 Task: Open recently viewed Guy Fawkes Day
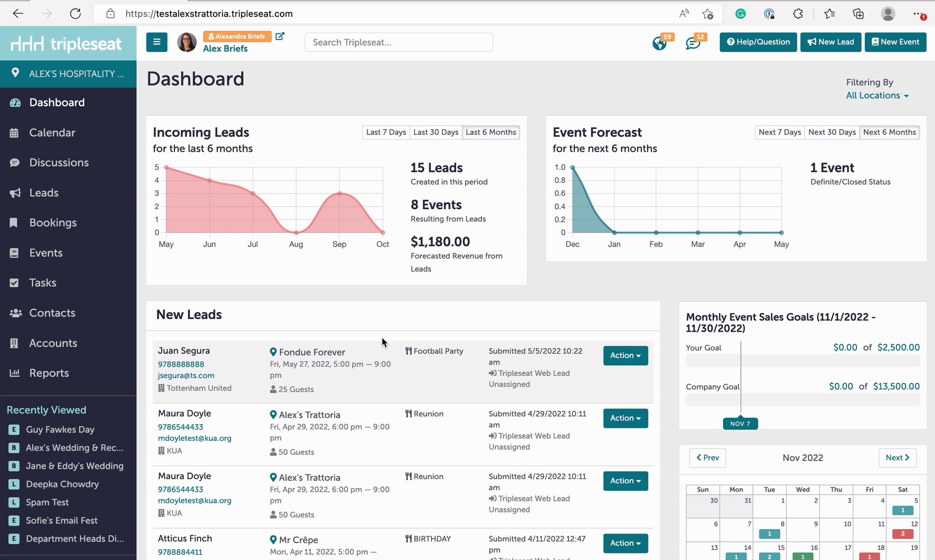[60, 429]
